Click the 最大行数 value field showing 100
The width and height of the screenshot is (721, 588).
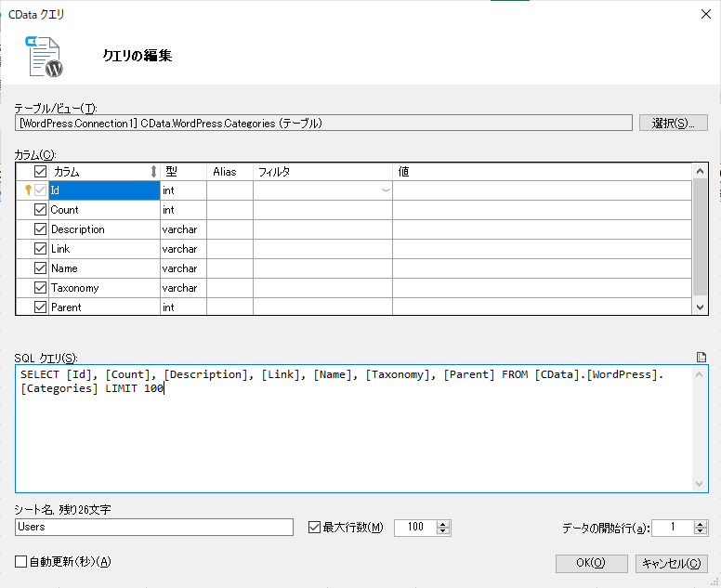(x=415, y=528)
